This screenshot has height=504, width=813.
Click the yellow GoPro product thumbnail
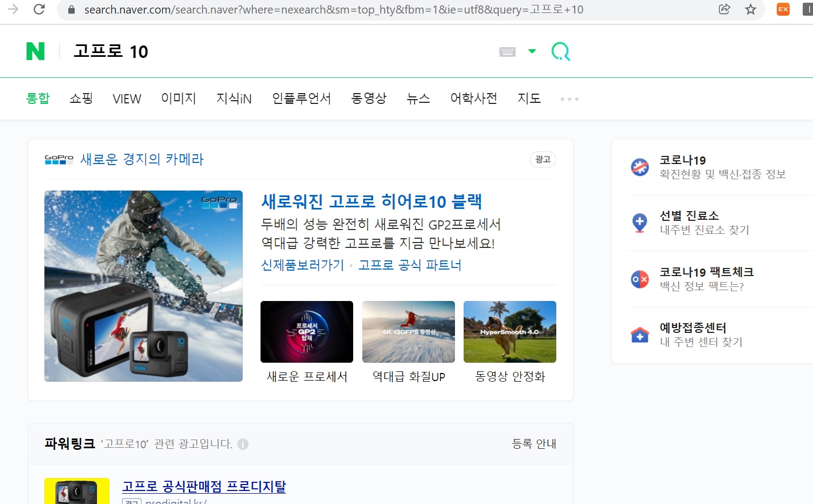click(x=77, y=491)
